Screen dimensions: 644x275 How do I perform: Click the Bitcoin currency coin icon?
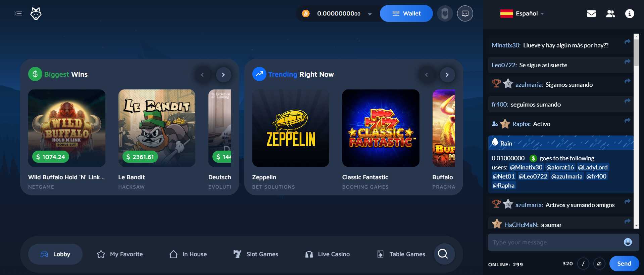pos(306,13)
